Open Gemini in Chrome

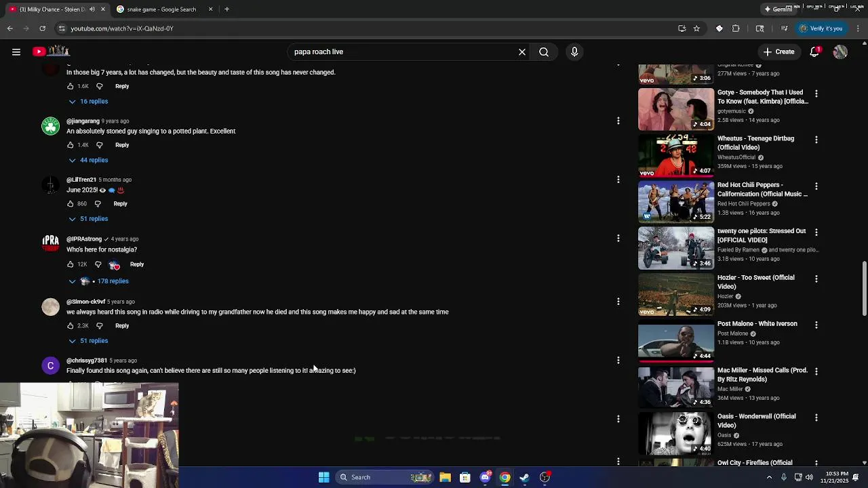pos(778,9)
